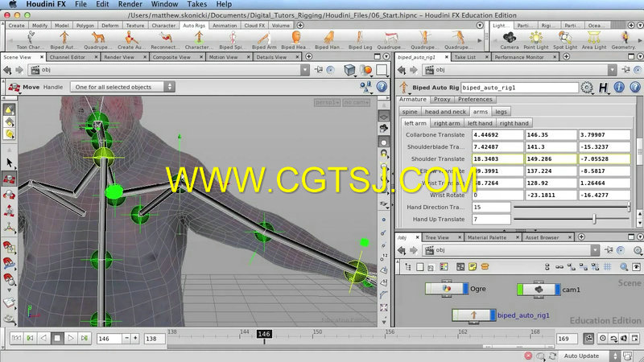Click Shoulder Translate X value 18.3403
The image size is (644, 362).
coord(497,158)
